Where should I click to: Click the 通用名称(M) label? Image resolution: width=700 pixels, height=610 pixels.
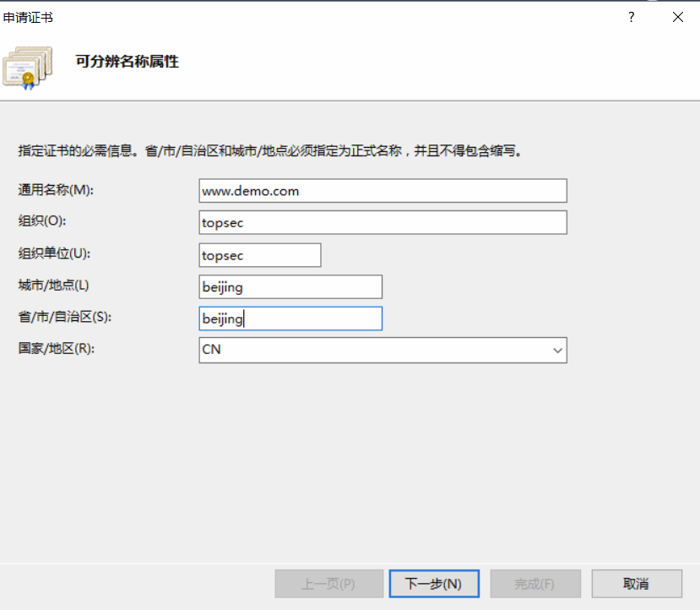click(56, 190)
